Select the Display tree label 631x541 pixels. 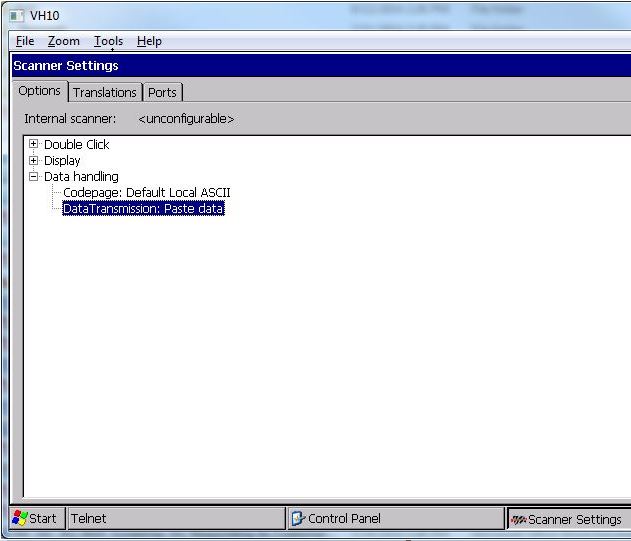(x=62, y=160)
